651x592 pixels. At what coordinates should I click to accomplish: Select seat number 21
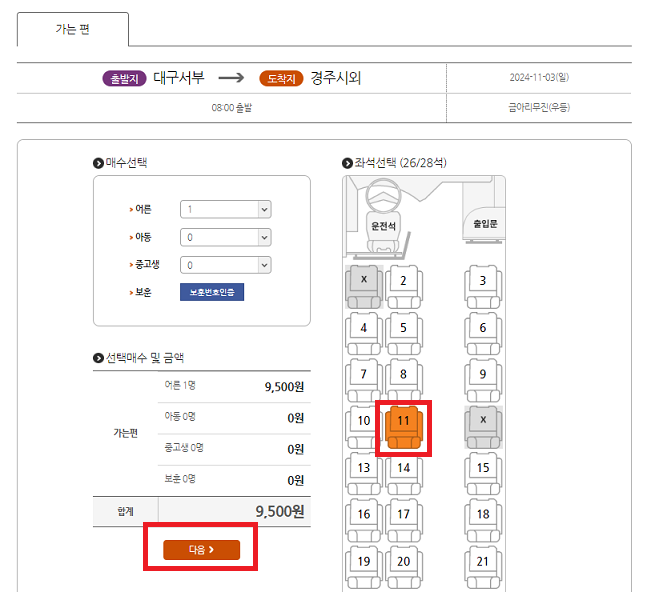click(483, 567)
